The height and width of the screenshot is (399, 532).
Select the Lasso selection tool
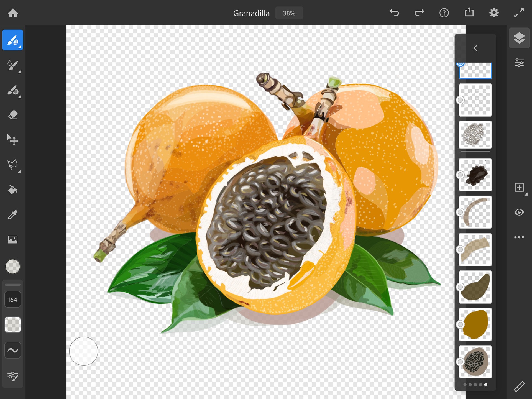12,165
